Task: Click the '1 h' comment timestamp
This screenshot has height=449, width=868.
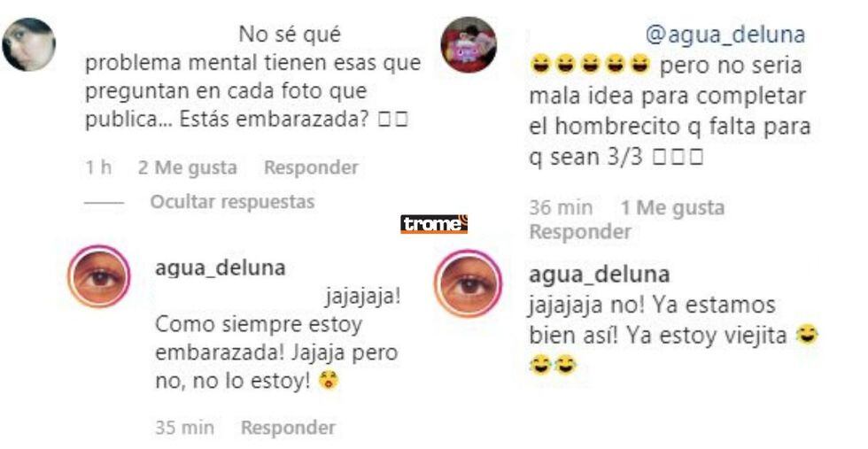Action: [x=98, y=167]
